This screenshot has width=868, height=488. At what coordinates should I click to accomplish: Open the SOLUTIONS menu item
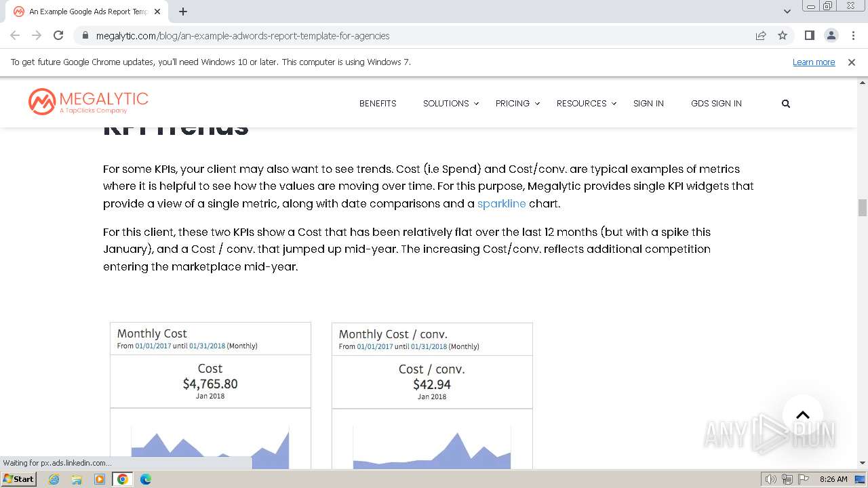tap(446, 104)
